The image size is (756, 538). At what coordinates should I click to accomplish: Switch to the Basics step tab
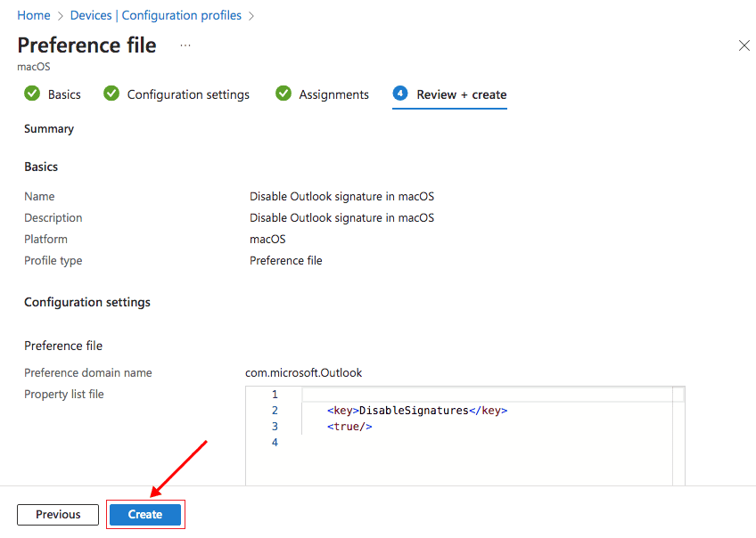[x=64, y=94]
